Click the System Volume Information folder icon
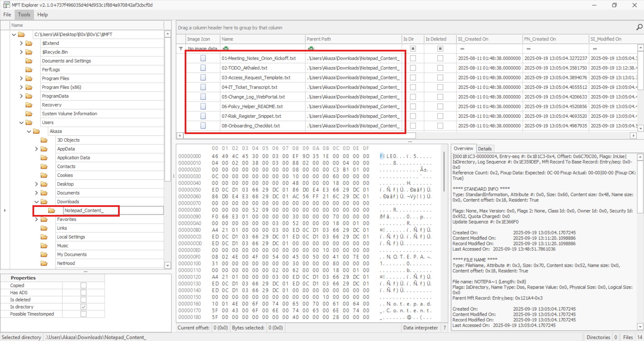The height and width of the screenshot is (341, 644). pyautogui.click(x=29, y=114)
